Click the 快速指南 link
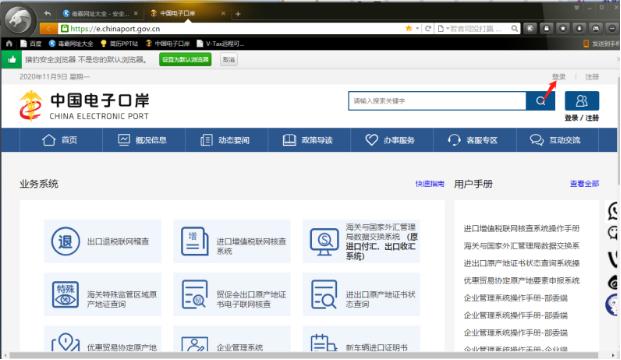621x360 pixels. click(430, 184)
